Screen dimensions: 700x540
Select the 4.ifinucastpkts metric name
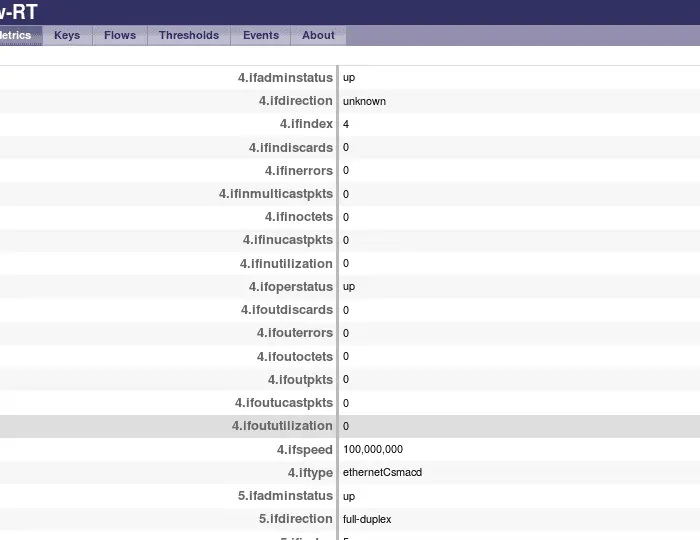tap(288, 240)
